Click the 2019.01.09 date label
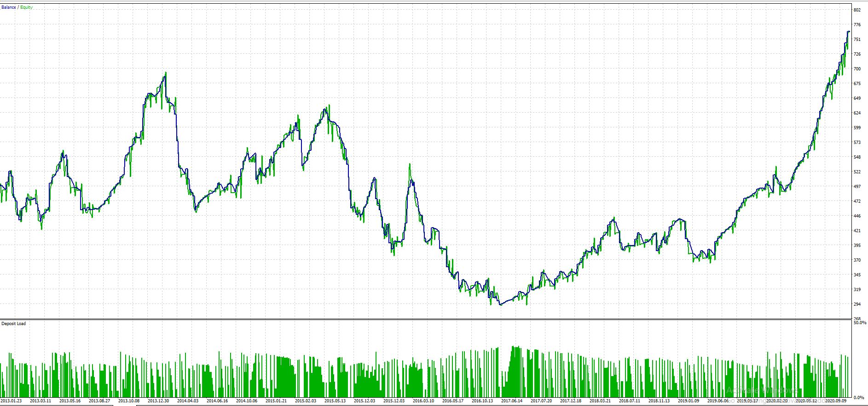The width and height of the screenshot is (868, 406). [689, 401]
